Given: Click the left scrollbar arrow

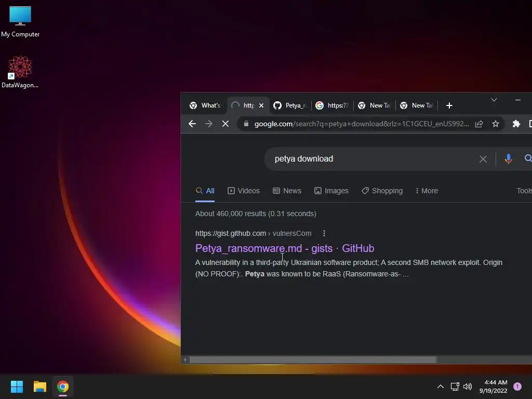Looking at the screenshot, I should tap(185, 360).
